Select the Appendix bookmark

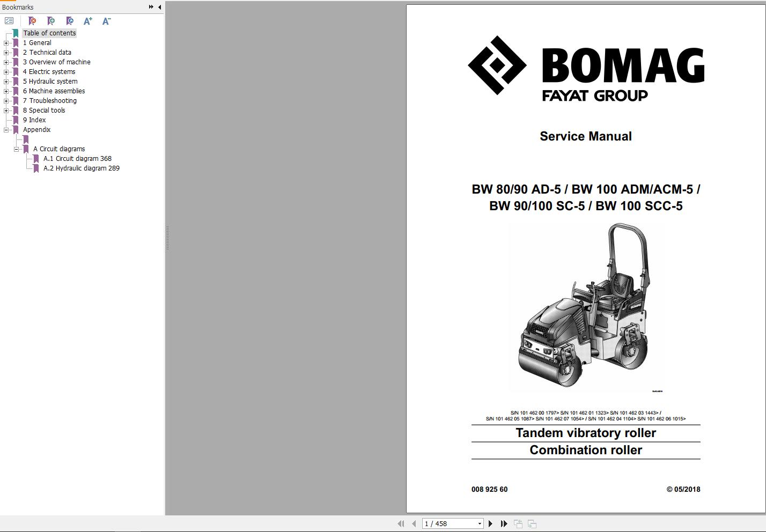point(37,130)
